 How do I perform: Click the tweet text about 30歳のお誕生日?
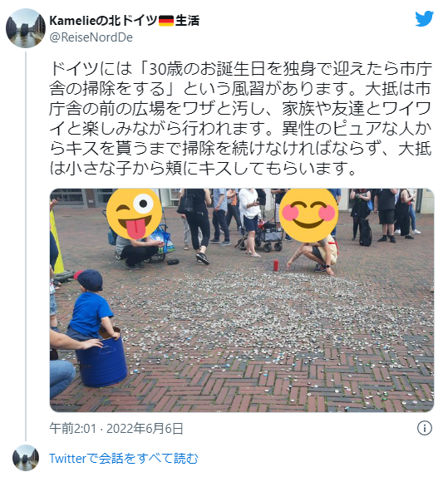point(240,118)
